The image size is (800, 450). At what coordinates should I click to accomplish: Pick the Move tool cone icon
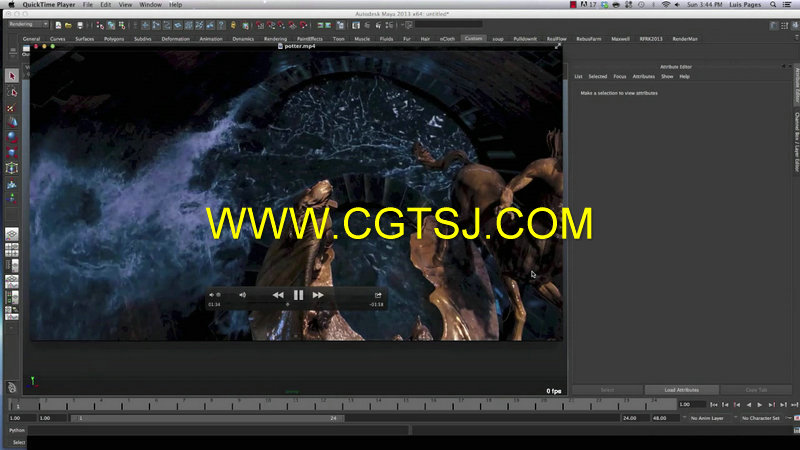pos(12,122)
